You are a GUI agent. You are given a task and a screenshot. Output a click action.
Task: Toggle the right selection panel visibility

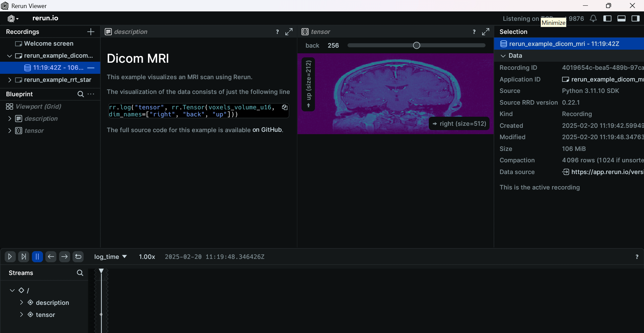pyautogui.click(x=635, y=18)
